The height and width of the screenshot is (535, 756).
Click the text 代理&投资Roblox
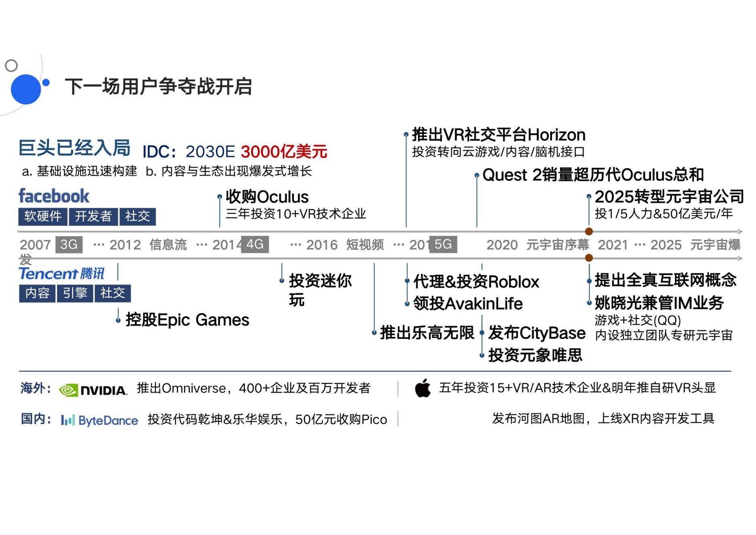pos(476,281)
